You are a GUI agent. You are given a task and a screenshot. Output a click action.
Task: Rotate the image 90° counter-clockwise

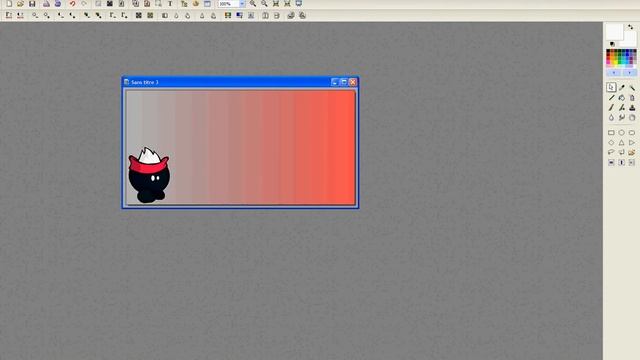(291, 16)
